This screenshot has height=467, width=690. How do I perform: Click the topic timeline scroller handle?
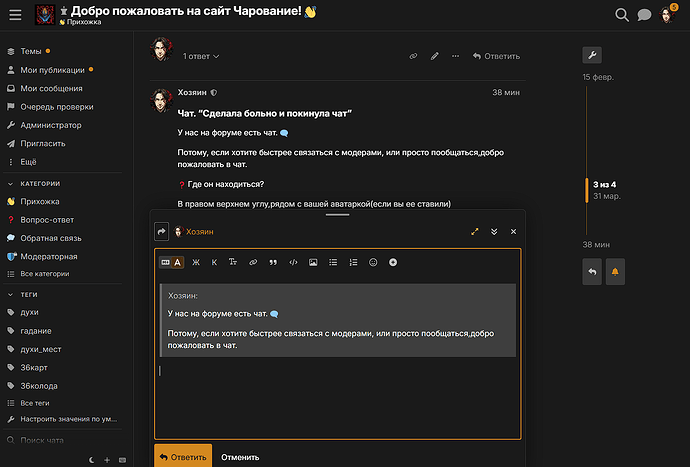coord(587,190)
